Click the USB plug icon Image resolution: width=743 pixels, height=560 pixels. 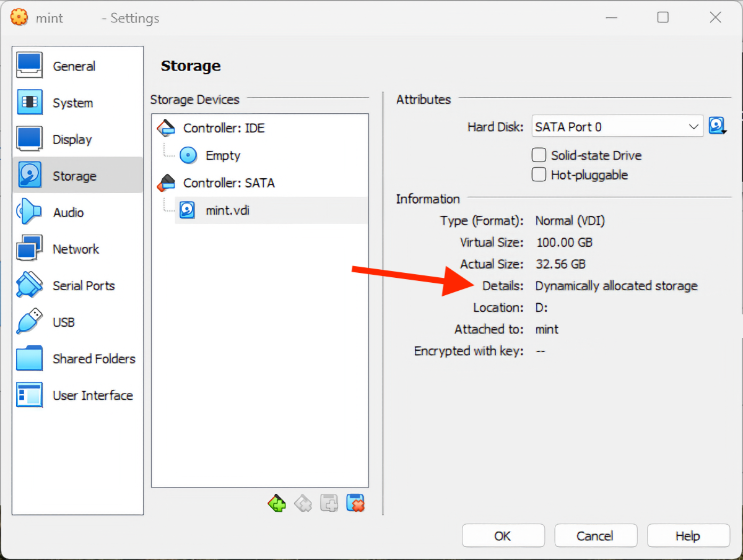[30, 321]
